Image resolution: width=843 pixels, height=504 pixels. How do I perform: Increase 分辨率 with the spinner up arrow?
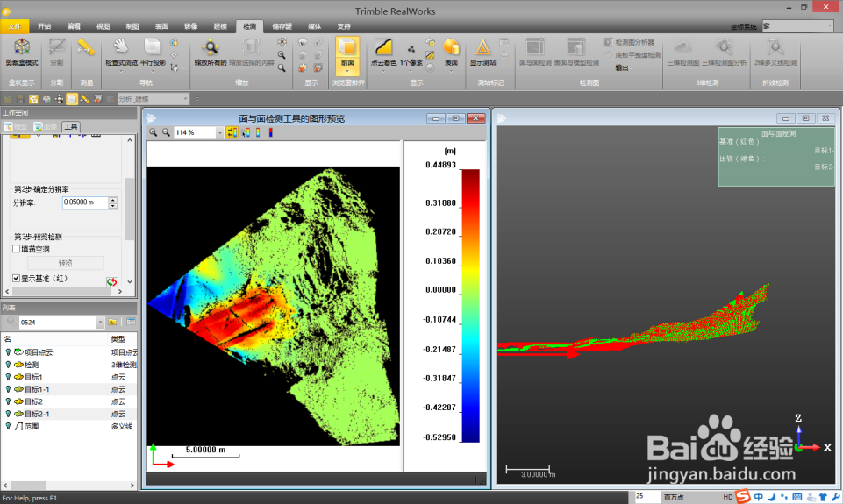113,200
